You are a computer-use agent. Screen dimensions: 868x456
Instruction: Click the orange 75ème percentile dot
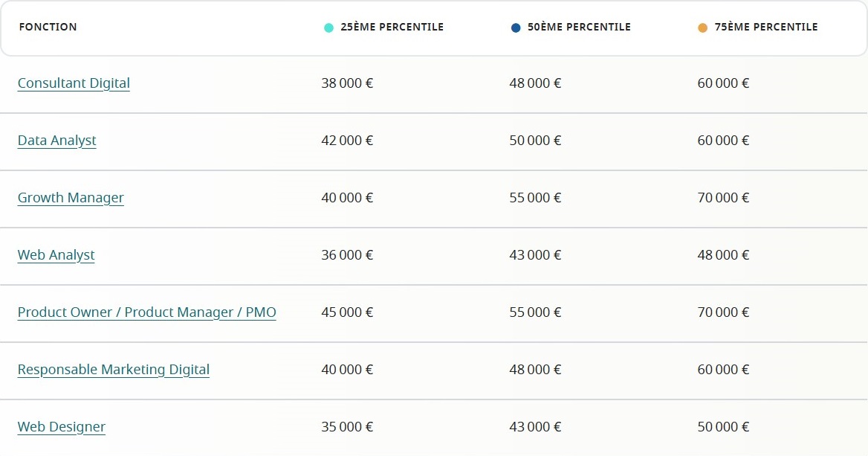703,28
